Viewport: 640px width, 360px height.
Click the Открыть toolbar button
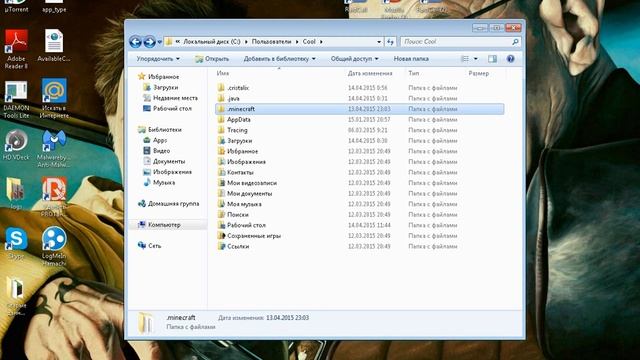[212, 59]
